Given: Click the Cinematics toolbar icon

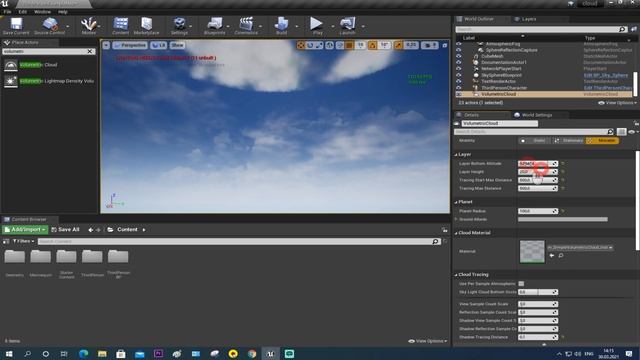Looking at the screenshot, I should [x=246, y=24].
